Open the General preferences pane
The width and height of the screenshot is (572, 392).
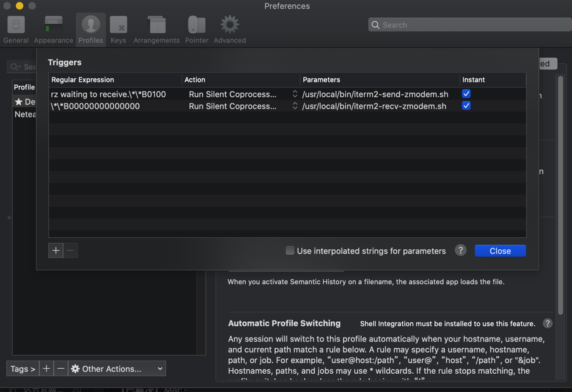[16, 29]
